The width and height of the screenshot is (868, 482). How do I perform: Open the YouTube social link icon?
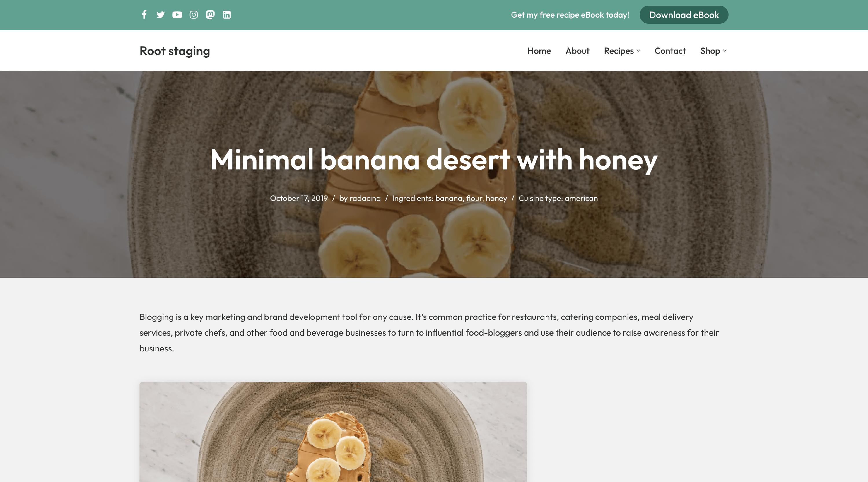177,14
